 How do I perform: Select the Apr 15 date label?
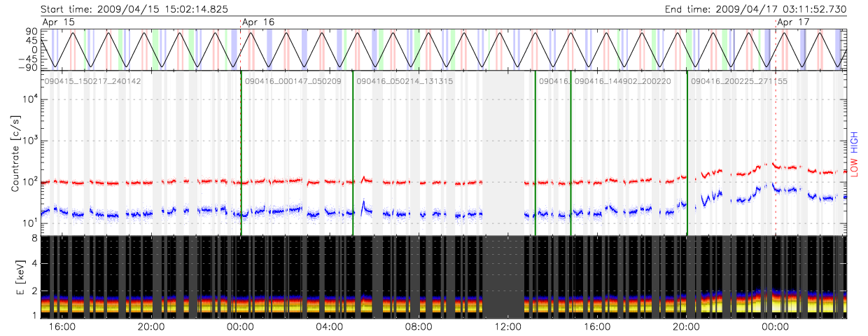click(x=57, y=22)
